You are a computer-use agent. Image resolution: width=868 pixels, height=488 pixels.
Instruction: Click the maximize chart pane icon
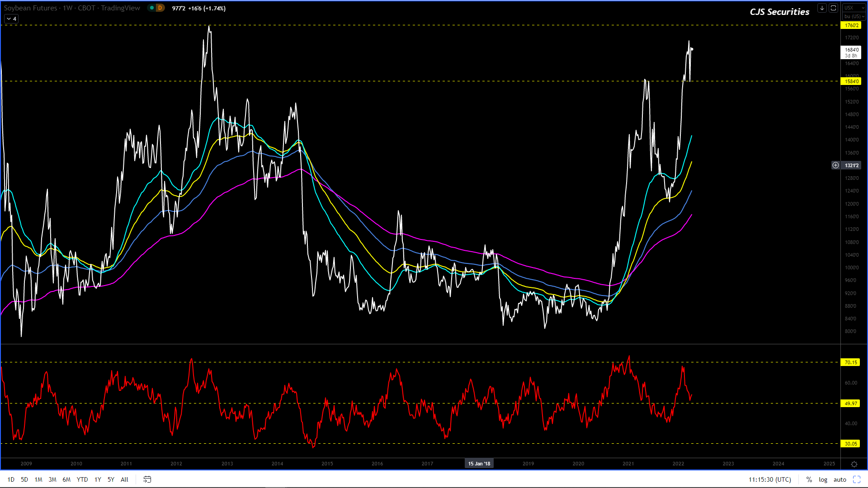tap(833, 8)
